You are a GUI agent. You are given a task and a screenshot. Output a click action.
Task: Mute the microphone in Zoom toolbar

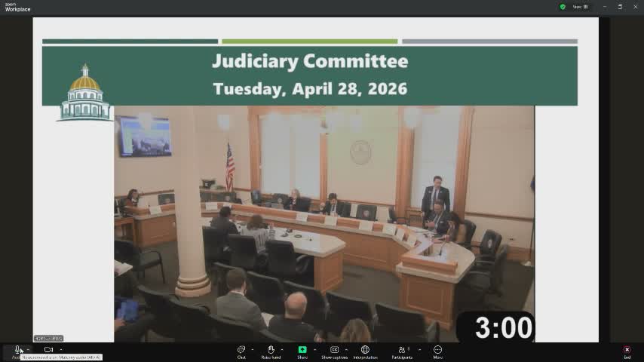click(17, 350)
